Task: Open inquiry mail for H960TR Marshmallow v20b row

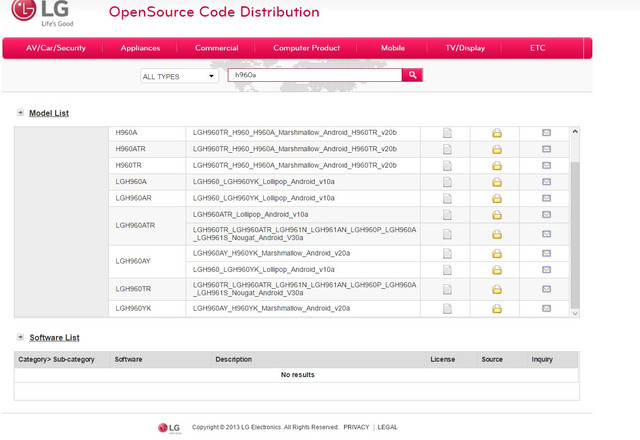Action: tap(547, 165)
